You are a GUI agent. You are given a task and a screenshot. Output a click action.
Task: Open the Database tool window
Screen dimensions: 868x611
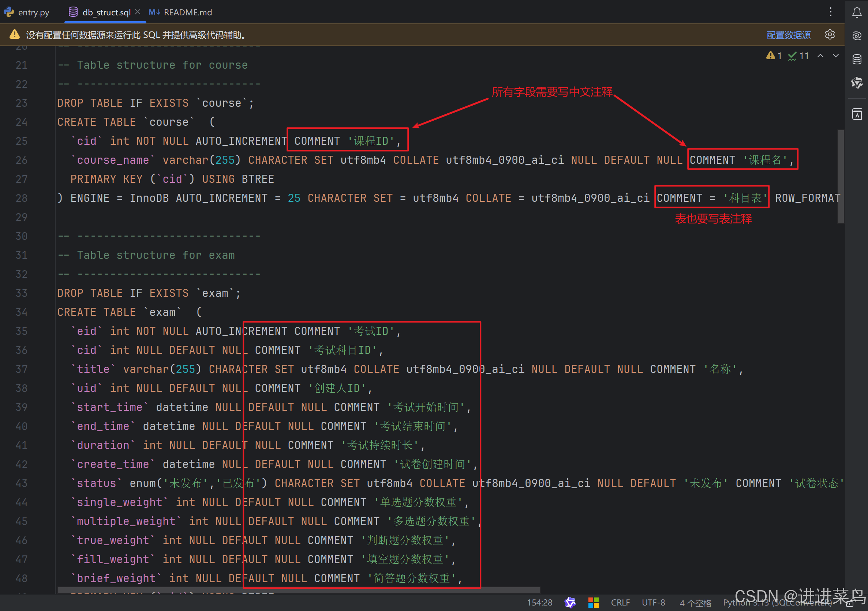point(857,59)
